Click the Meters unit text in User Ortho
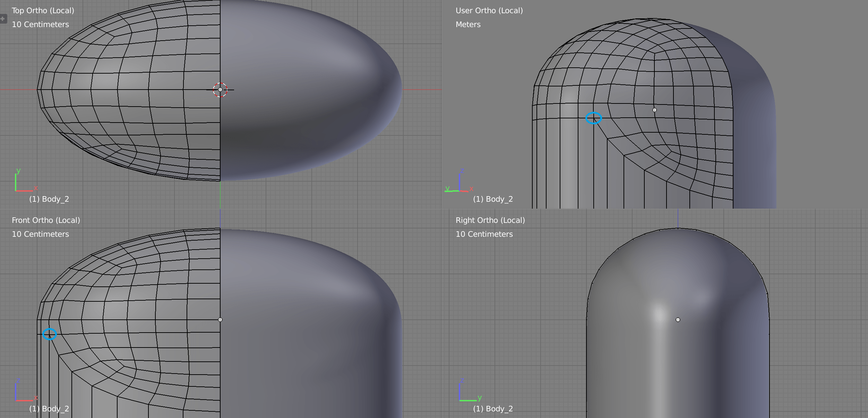 pos(468,24)
